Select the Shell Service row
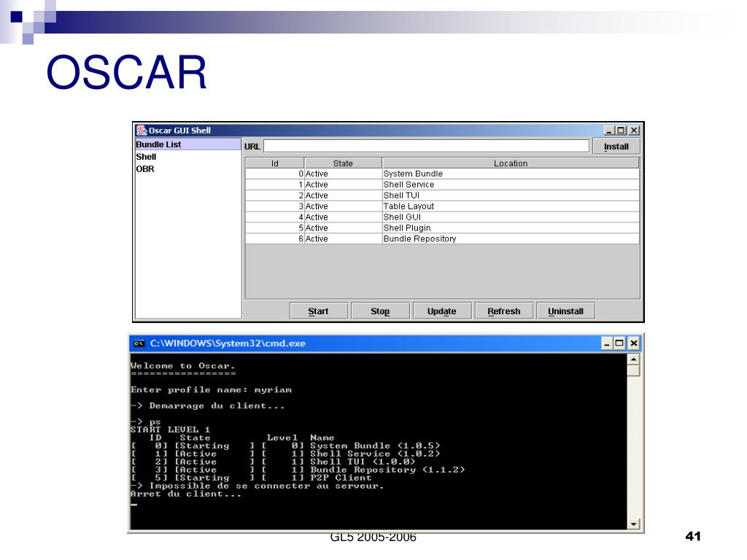The height and width of the screenshot is (560, 747). coord(442,184)
